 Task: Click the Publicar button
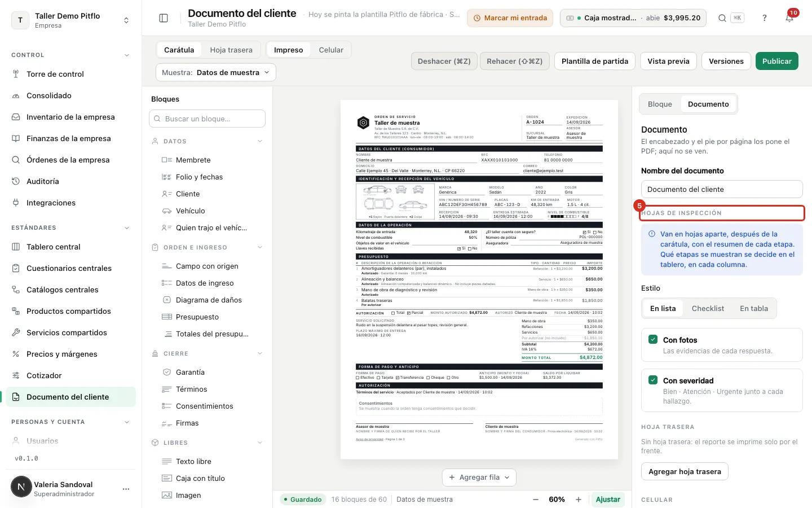coord(777,61)
